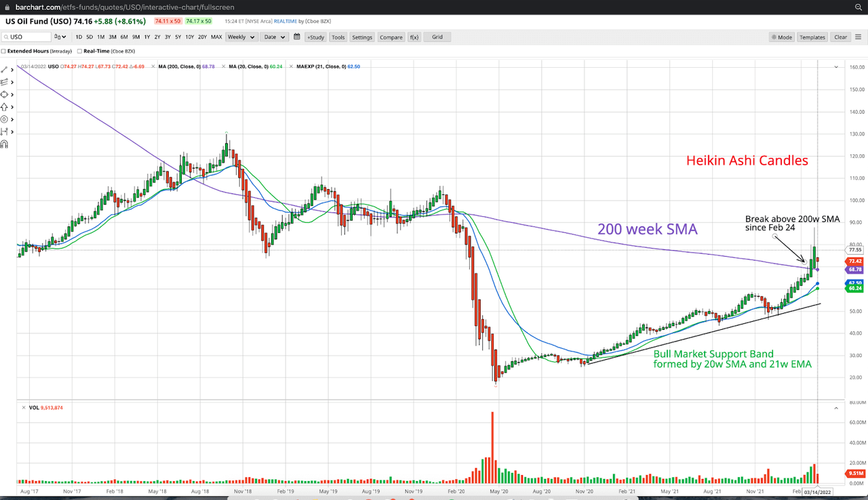This screenshot has width=868, height=500.
Task: Select the up arrow marker tool
Action: coord(4,106)
